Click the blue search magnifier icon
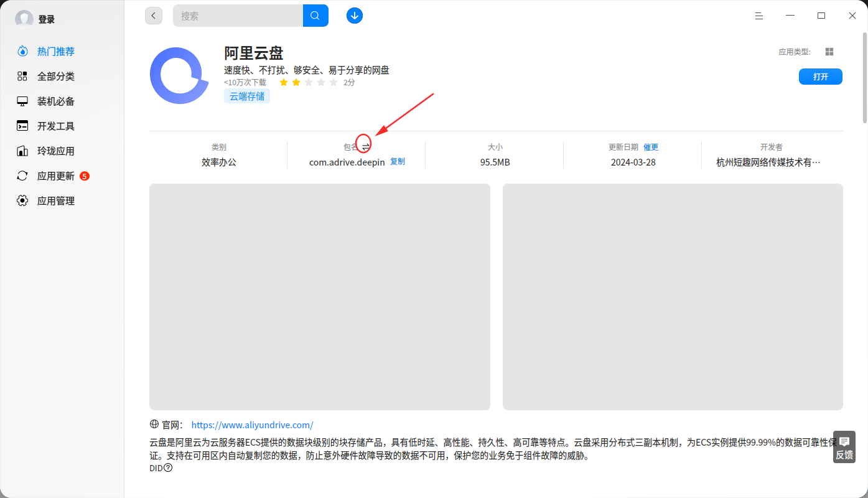 pyautogui.click(x=315, y=16)
